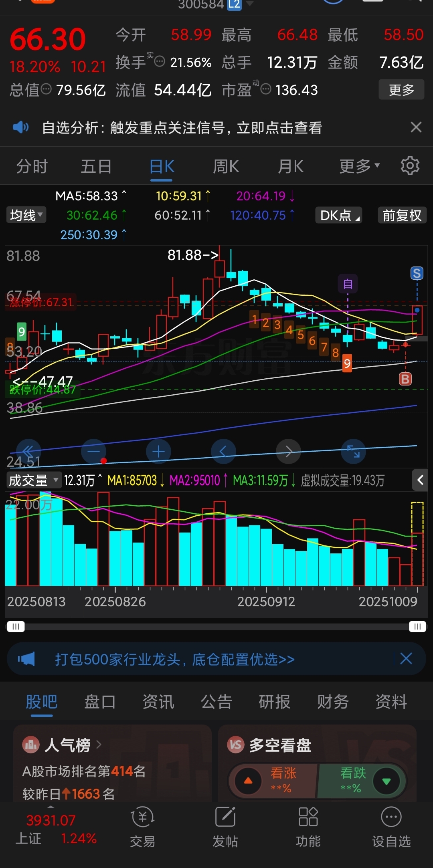Open the 资讯 tab
The image size is (433, 868).
(x=158, y=702)
